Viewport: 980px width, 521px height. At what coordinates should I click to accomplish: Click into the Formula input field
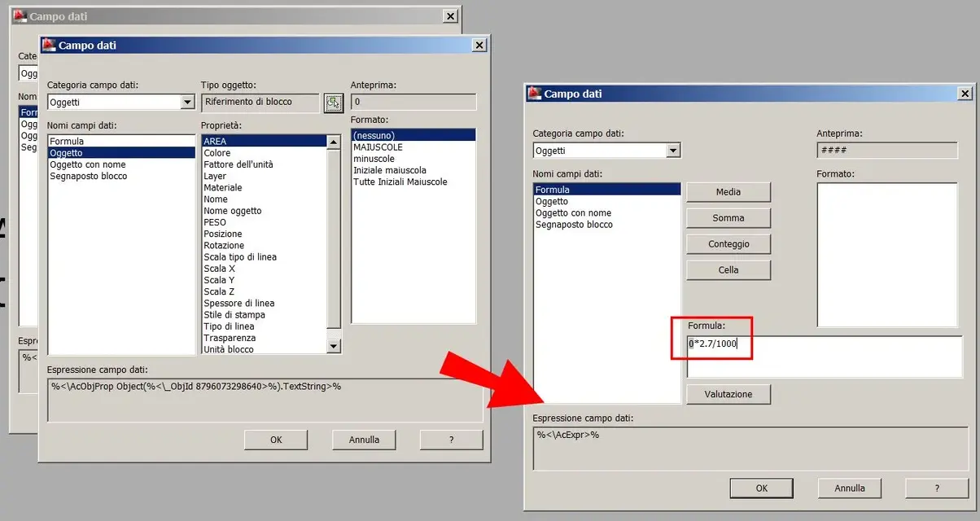click(825, 357)
